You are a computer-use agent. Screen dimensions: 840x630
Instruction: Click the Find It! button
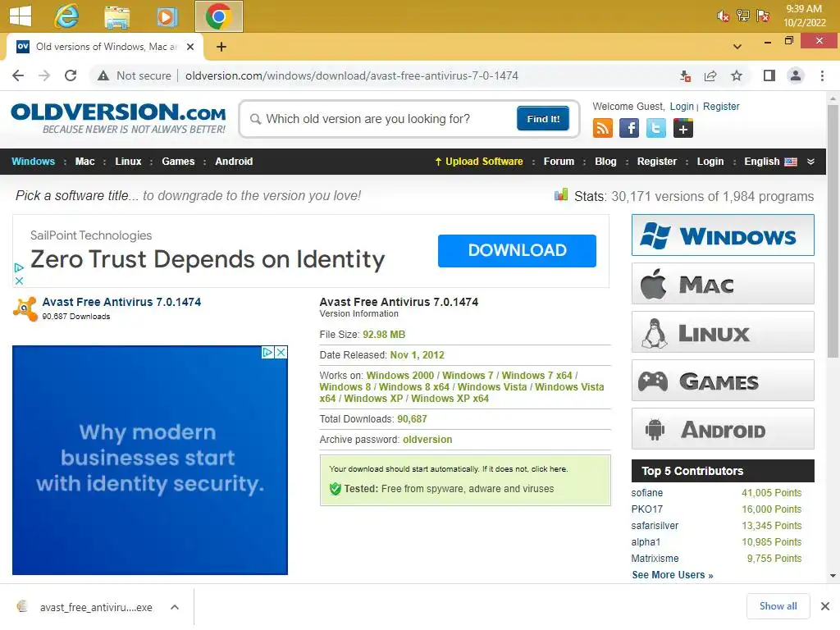pyautogui.click(x=543, y=118)
